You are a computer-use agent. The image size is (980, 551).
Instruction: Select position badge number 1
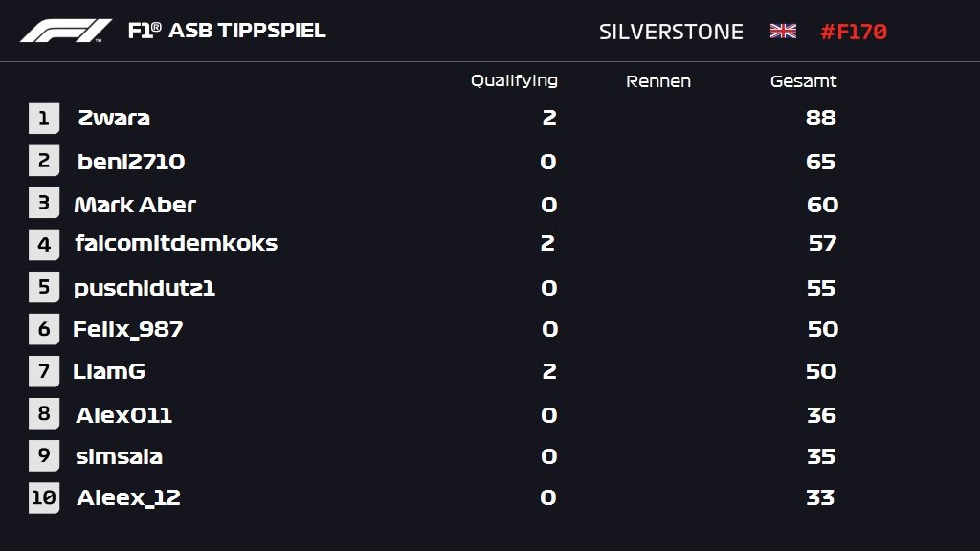coord(44,118)
